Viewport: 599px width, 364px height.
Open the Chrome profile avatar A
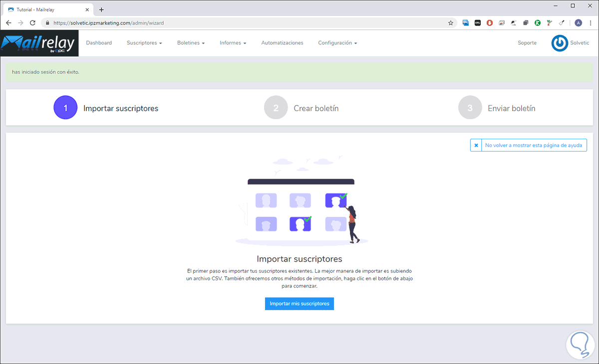tap(579, 23)
